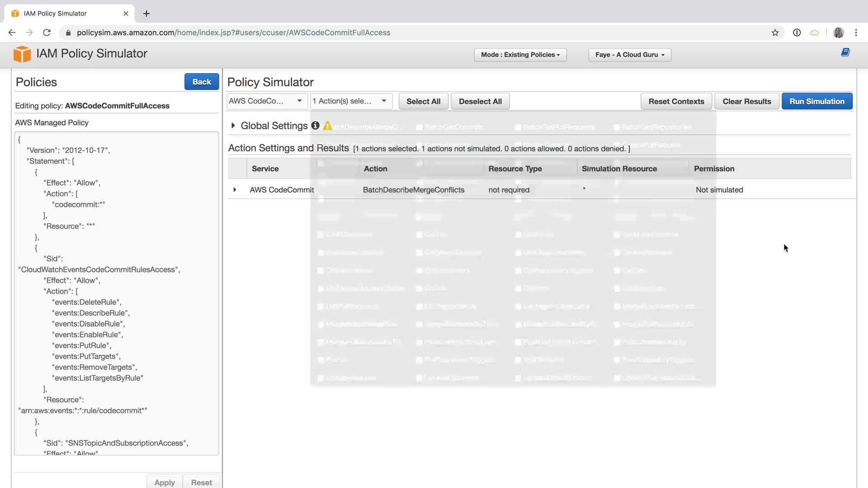
Task: Check the BatchGetCommits action checkbox
Action: pyautogui.click(x=419, y=127)
